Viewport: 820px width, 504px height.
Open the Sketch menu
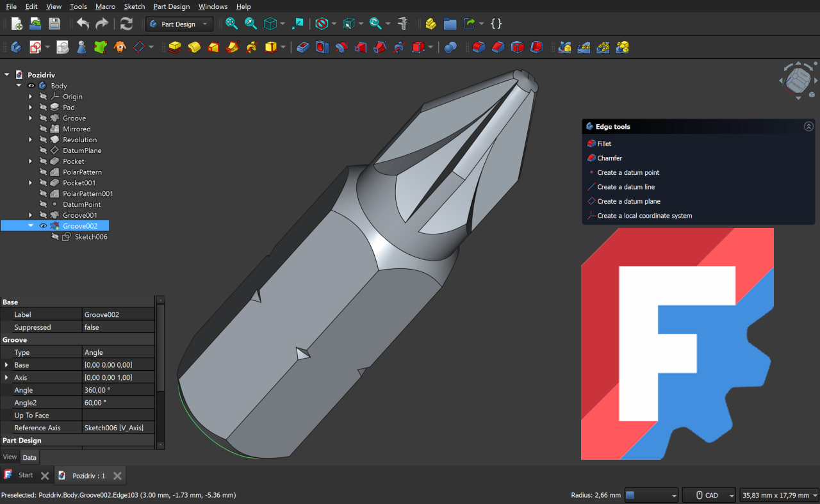pos(134,6)
